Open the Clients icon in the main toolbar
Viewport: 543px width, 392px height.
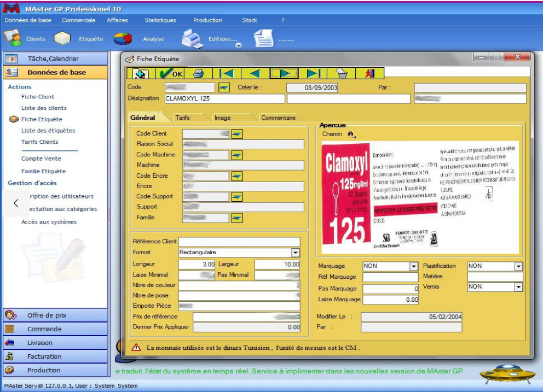13,39
